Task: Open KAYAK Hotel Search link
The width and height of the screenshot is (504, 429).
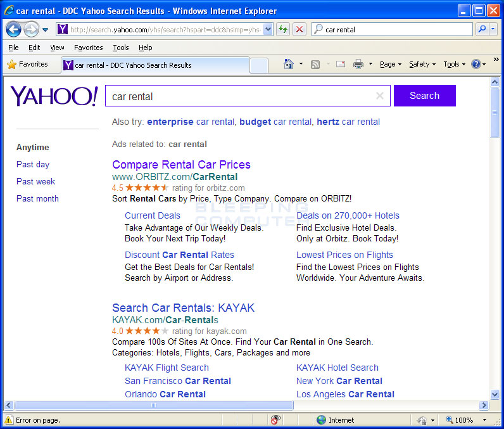Action: pos(337,368)
